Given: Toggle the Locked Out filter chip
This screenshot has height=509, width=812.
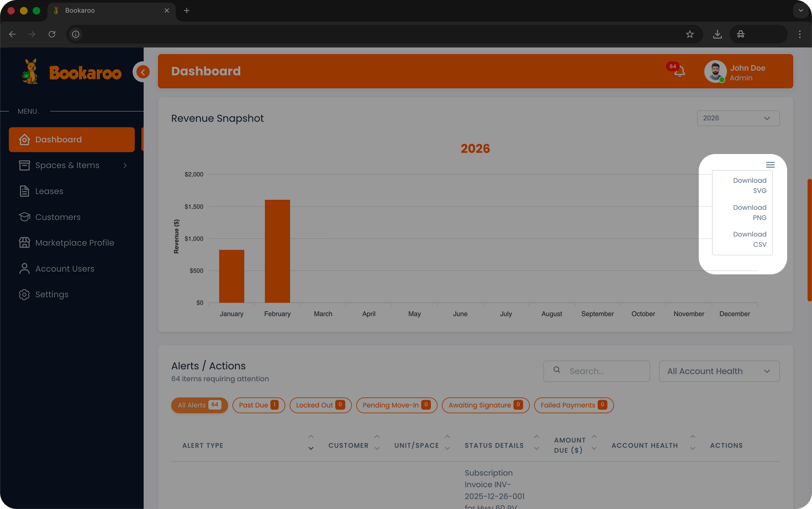Looking at the screenshot, I should tap(320, 405).
